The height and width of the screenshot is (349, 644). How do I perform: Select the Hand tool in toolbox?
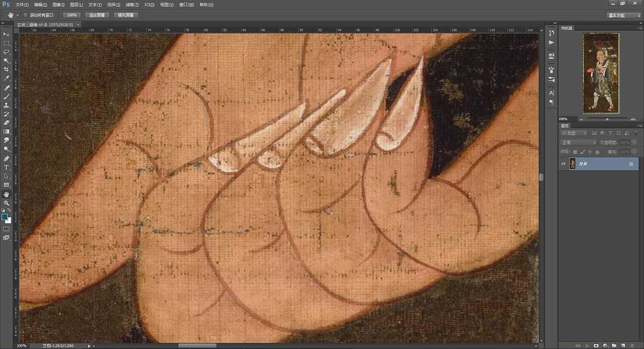pos(6,194)
